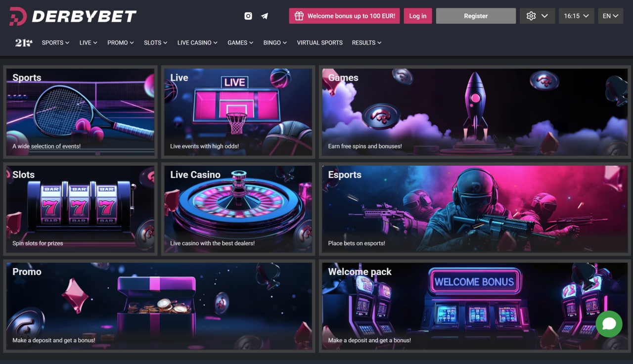Image resolution: width=633 pixels, height=364 pixels.
Task: Click the DerbyBet logo
Action: 73,16
